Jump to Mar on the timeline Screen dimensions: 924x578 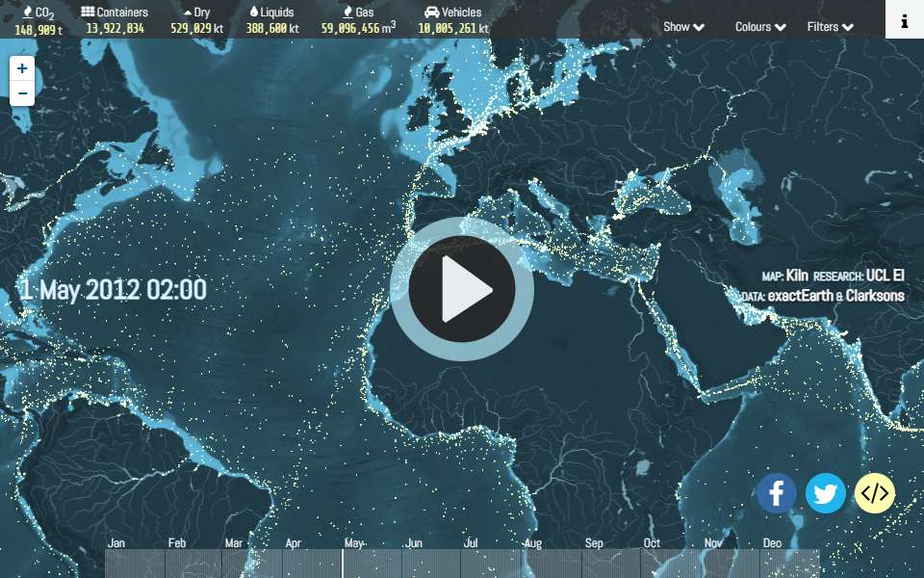pos(233,542)
